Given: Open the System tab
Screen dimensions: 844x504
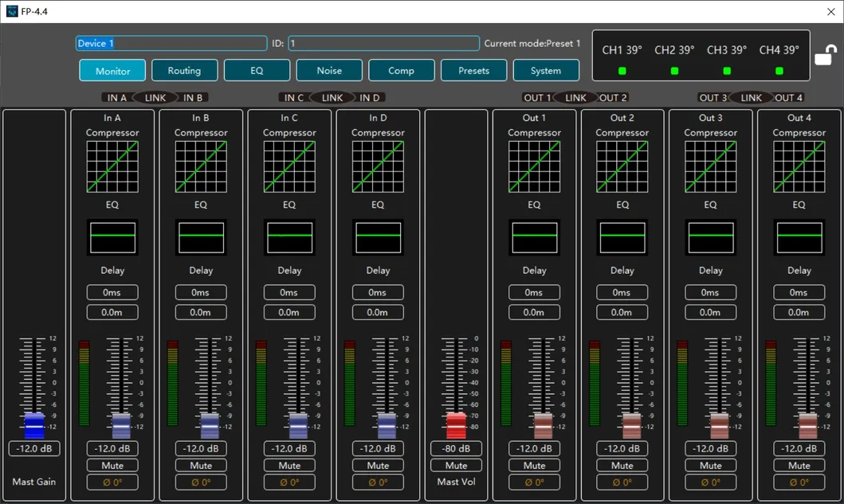Looking at the screenshot, I should click(546, 70).
